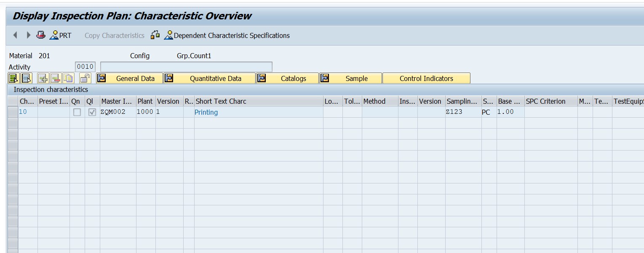The image size is (644, 253).
Task: Select all characteristic rows
Action: tap(13, 78)
